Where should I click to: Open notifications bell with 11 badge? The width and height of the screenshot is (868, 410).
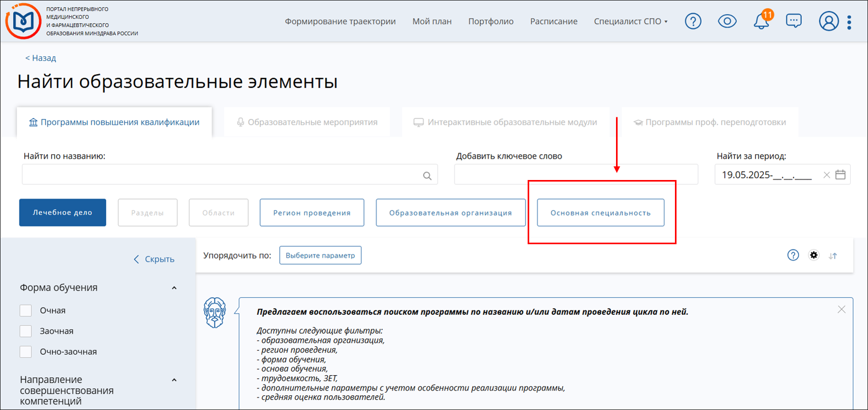[761, 22]
